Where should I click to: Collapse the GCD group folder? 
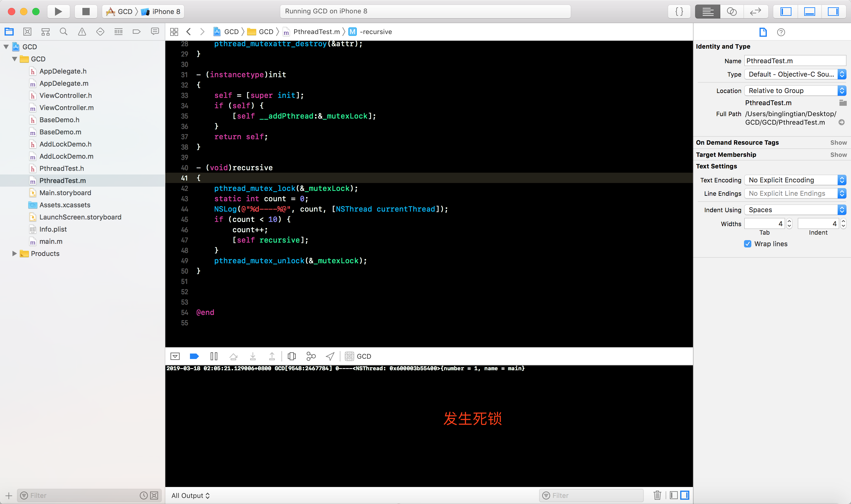click(15, 59)
